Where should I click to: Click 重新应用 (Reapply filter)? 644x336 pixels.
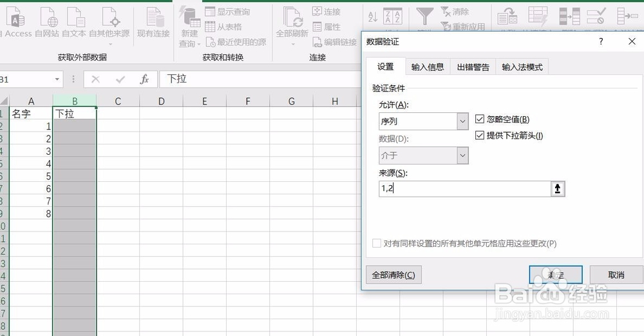point(463,26)
